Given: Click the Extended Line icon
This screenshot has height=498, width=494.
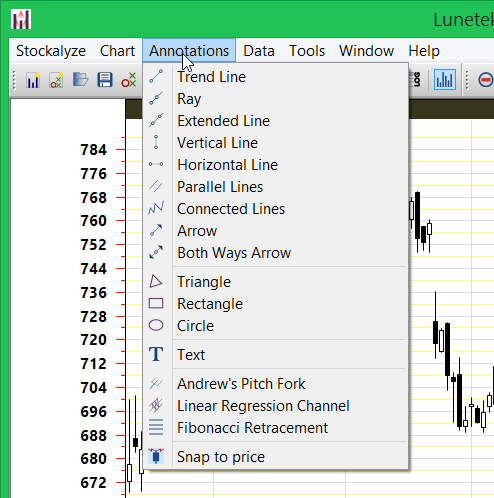Looking at the screenshot, I should pos(156,120).
